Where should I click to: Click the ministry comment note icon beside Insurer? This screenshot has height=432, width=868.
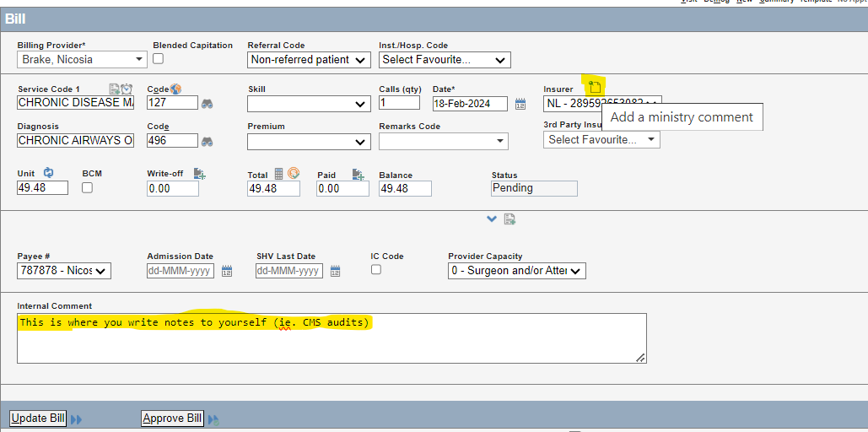pos(595,87)
